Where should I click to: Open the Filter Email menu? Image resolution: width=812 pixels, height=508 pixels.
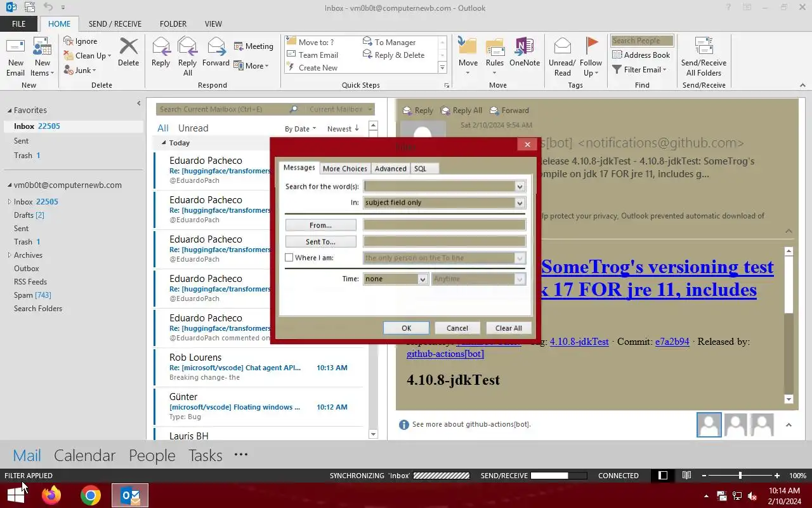[x=639, y=70]
